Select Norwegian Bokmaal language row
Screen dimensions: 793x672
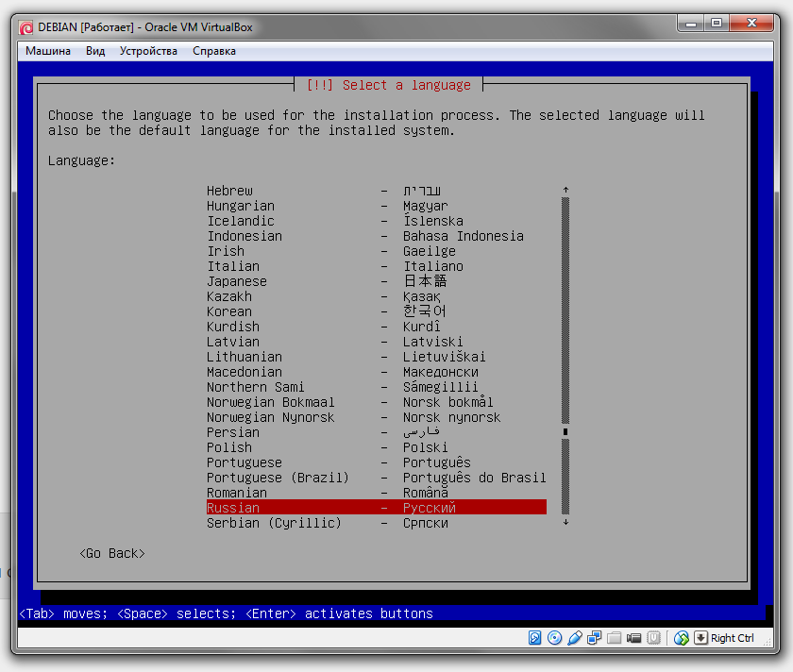tap(377, 402)
